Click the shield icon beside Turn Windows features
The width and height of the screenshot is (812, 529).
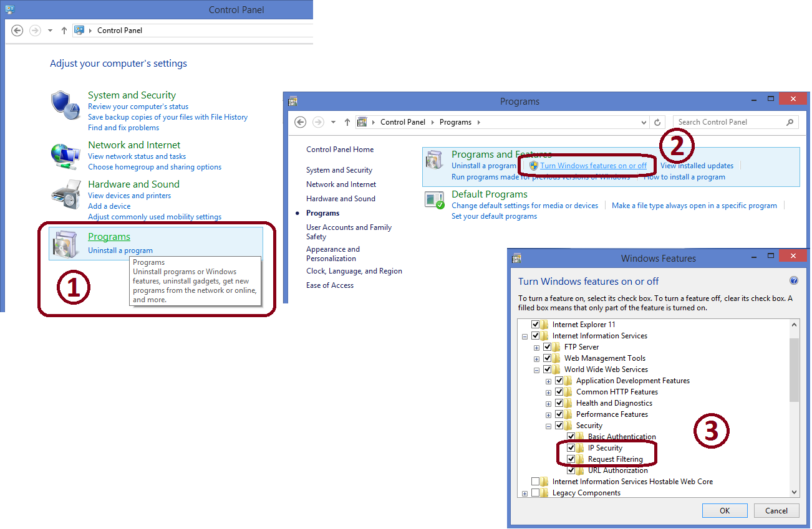pos(533,166)
